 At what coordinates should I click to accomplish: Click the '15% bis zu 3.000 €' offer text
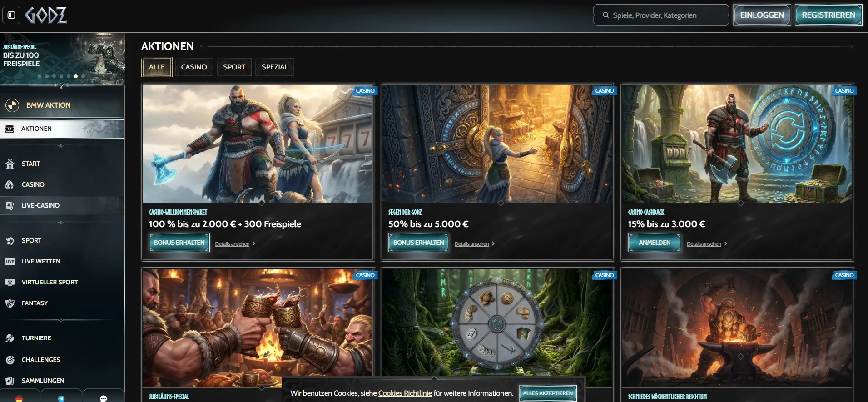[x=666, y=224]
